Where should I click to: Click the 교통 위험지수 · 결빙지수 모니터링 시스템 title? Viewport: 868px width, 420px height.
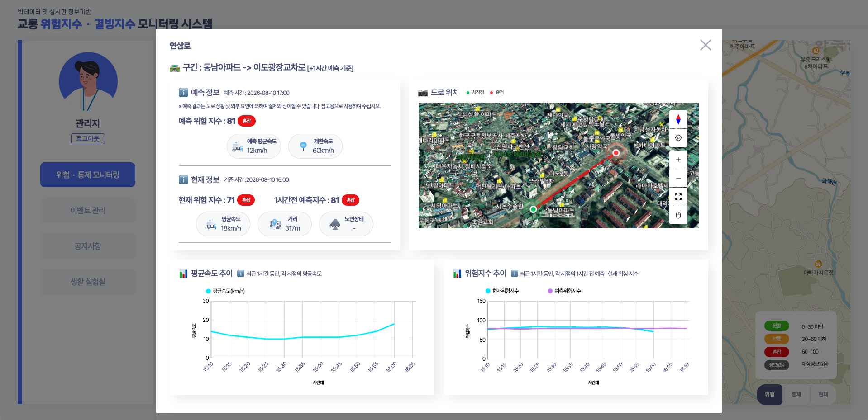click(x=115, y=24)
